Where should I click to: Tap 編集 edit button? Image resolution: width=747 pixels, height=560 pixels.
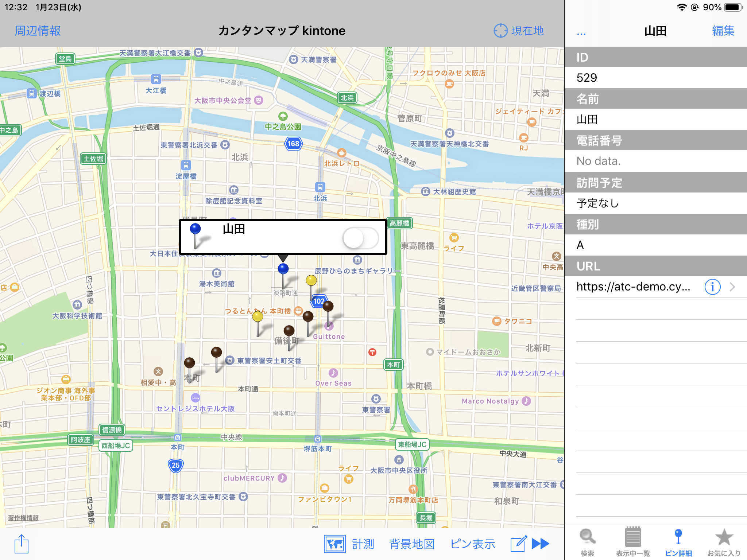tap(723, 31)
